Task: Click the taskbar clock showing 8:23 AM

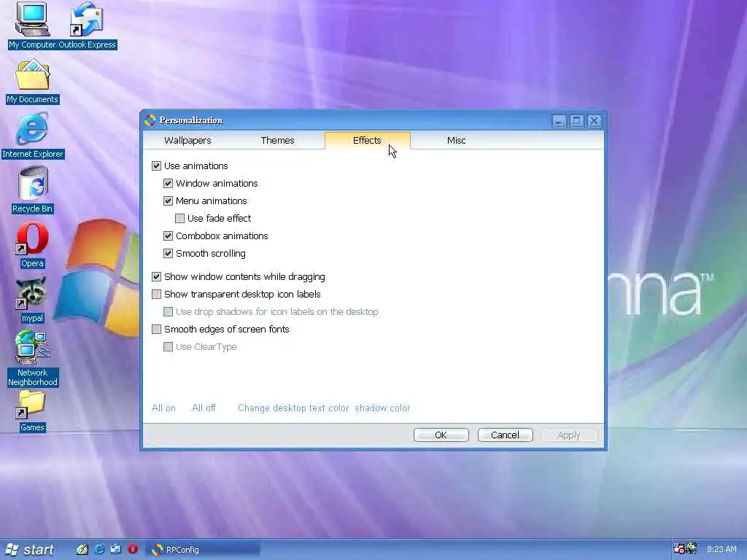Action: (x=721, y=549)
